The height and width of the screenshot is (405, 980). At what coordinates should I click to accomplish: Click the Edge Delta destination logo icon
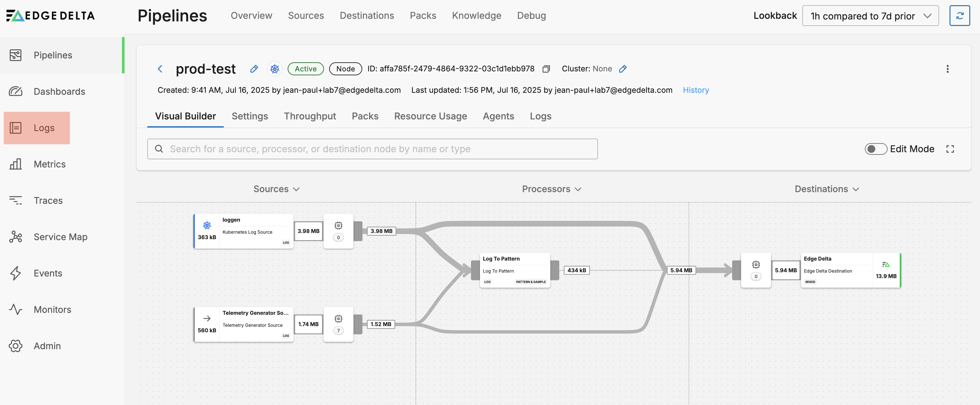(886, 264)
